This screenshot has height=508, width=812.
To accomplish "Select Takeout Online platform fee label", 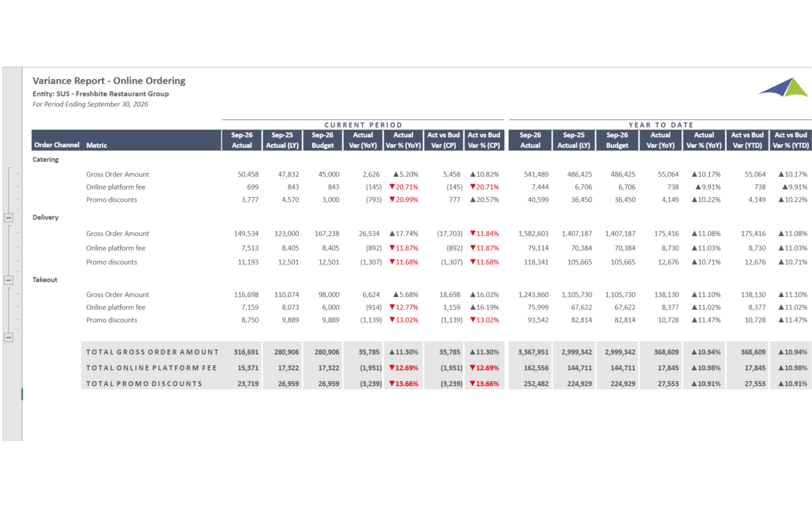I will click(x=116, y=307).
